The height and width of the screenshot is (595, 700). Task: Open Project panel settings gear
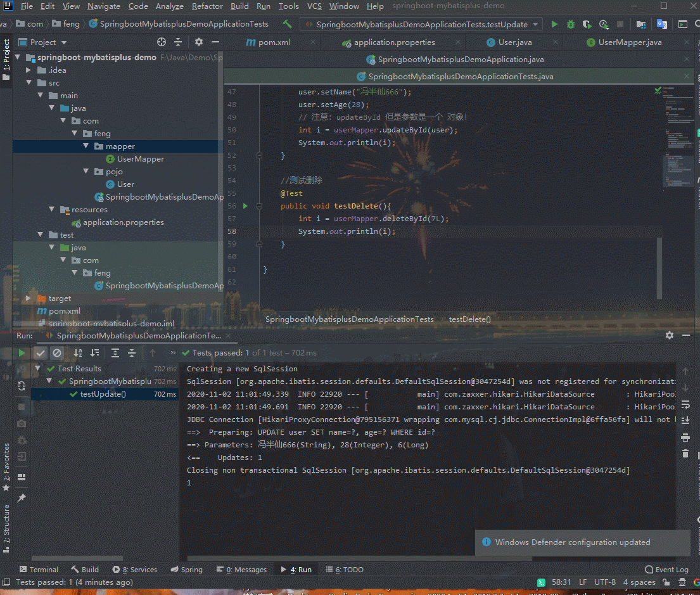[x=199, y=42]
